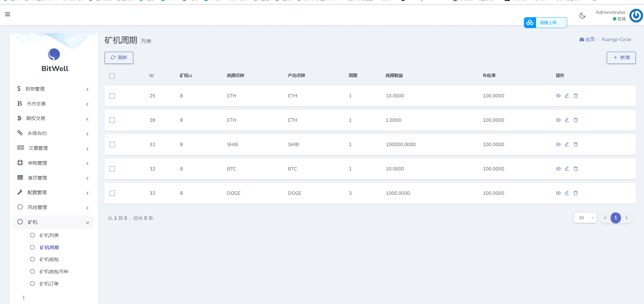The width and height of the screenshot is (644, 304).
Task: View details of row ID 28
Action: pyautogui.click(x=558, y=120)
